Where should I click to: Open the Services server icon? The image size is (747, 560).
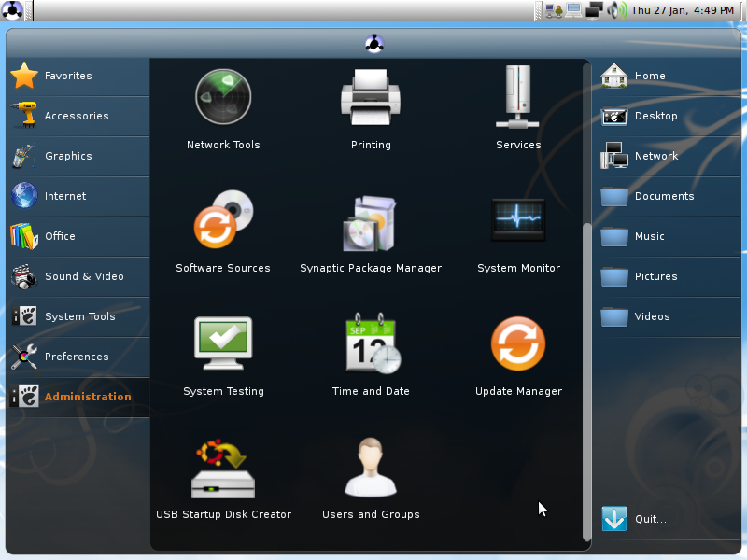tap(518, 97)
